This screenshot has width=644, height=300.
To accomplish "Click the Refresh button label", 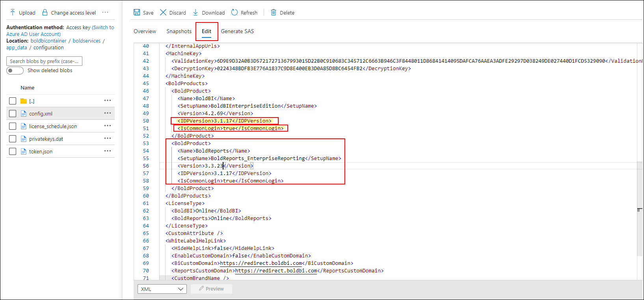I will (x=249, y=13).
